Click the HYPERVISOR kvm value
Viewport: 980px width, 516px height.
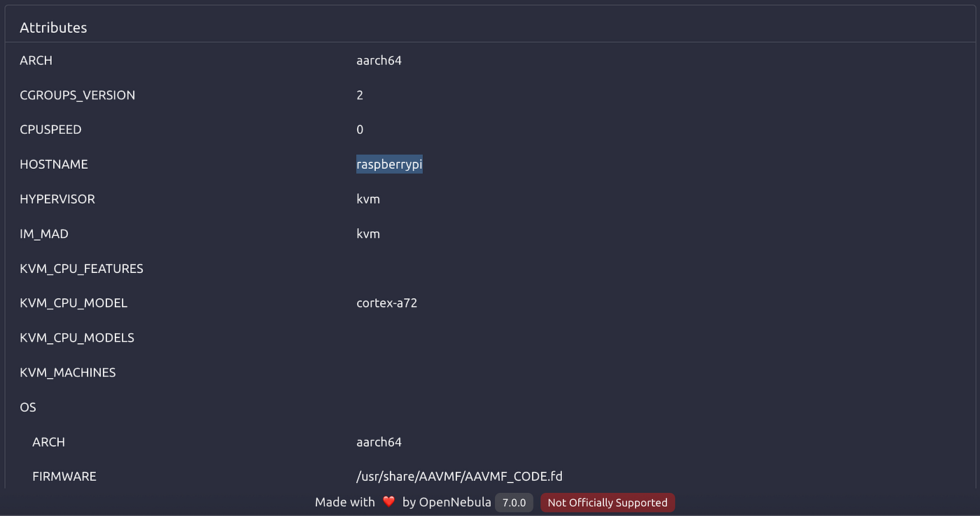point(368,199)
